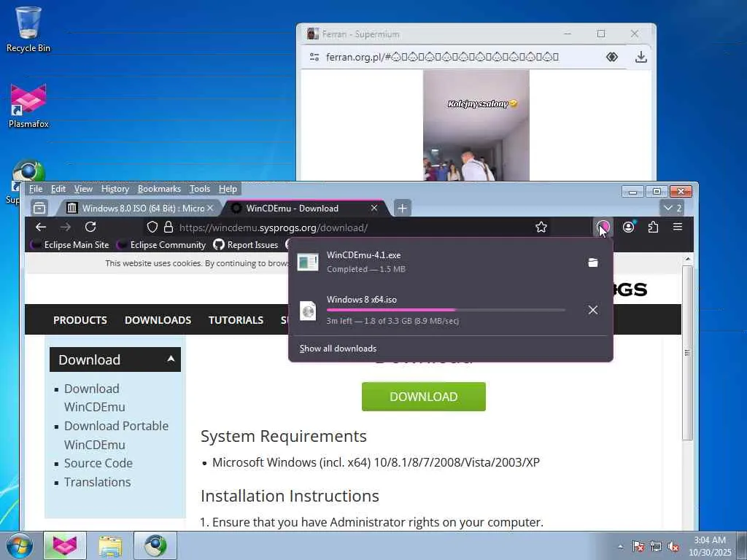Click Show all downloads
The height and width of the screenshot is (560, 747).
point(338,349)
